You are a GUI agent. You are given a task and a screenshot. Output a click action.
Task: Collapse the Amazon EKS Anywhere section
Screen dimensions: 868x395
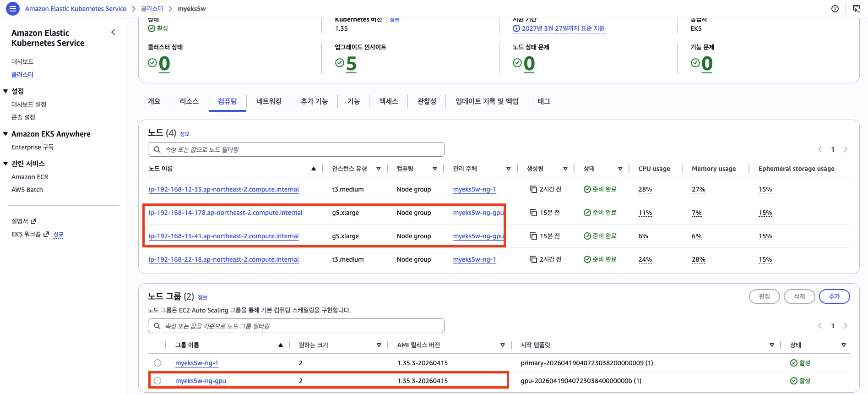5,134
